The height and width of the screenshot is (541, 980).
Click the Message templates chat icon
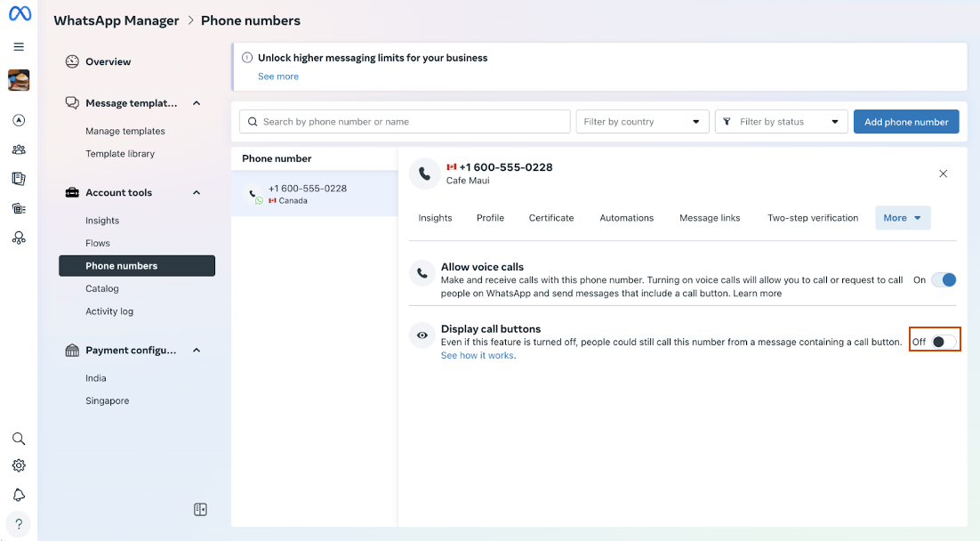[x=73, y=102]
